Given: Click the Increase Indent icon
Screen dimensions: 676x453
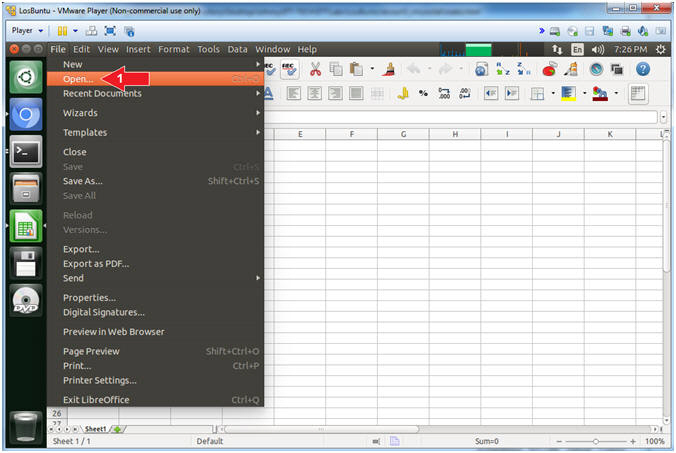Looking at the screenshot, I should [512, 93].
